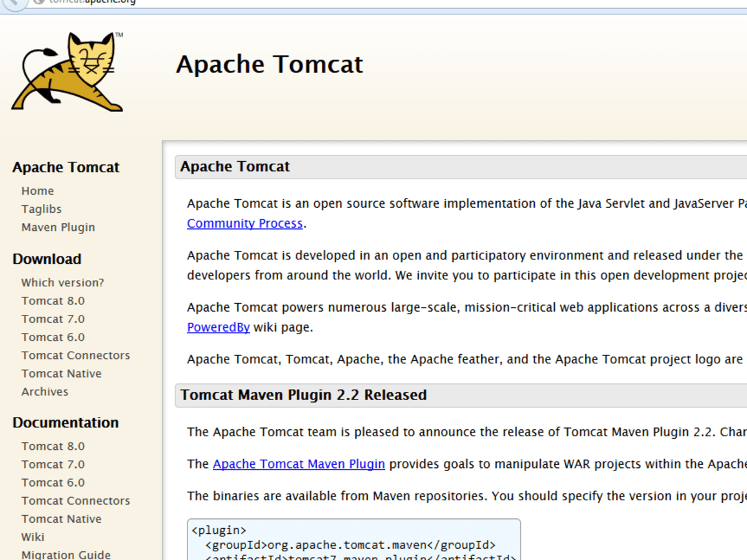Open Tomcat 8.0 under Documentation
The image size is (747, 560).
click(53, 446)
